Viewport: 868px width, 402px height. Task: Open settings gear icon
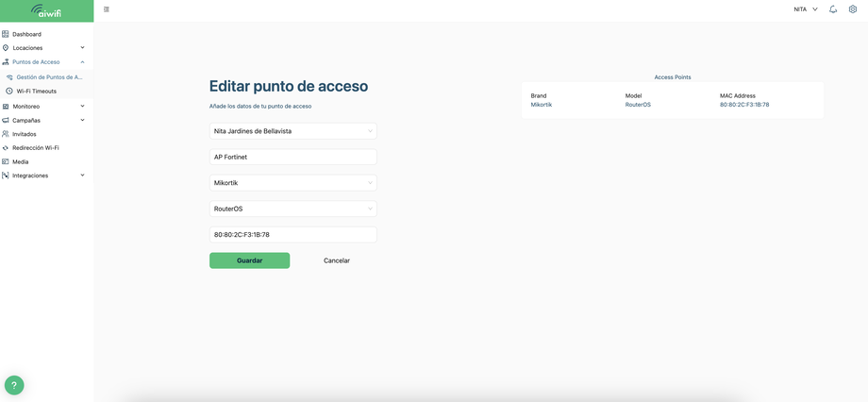point(853,9)
